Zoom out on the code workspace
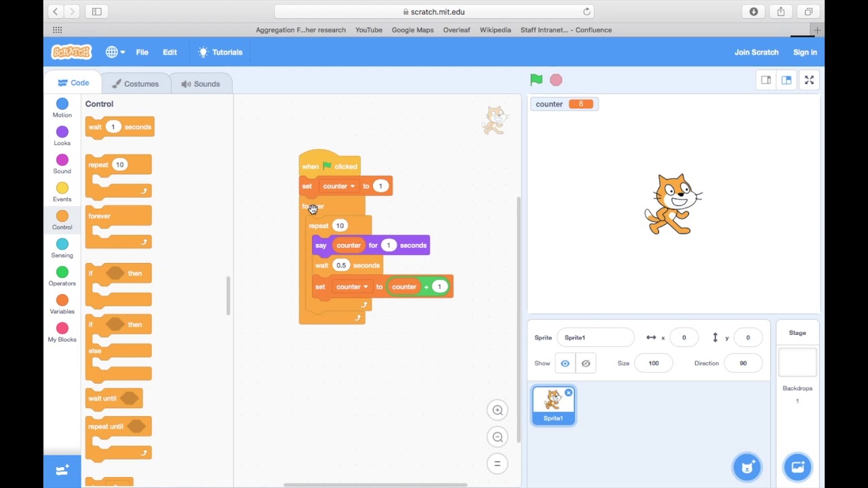The height and width of the screenshot is (488, 868). [498, 437]
